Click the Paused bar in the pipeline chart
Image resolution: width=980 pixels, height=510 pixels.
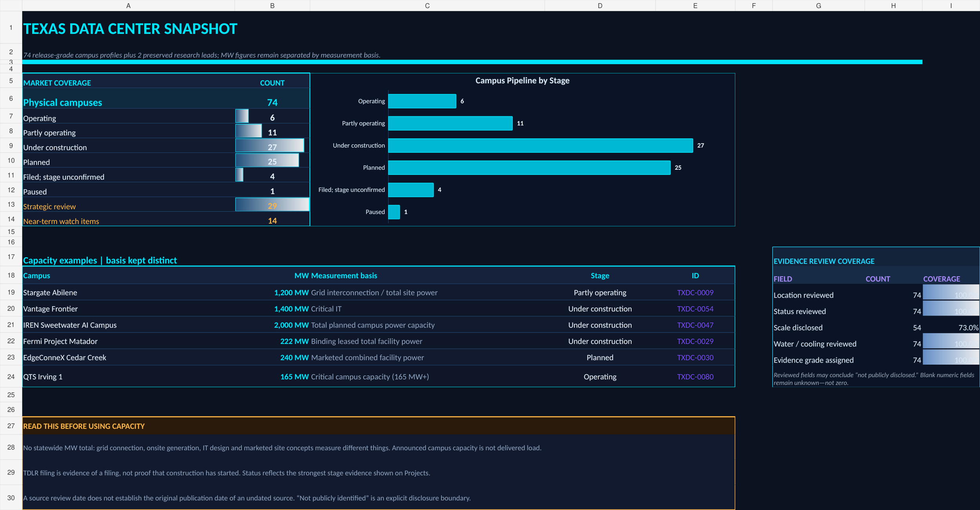pyautogui.click(x=394, y=212)
